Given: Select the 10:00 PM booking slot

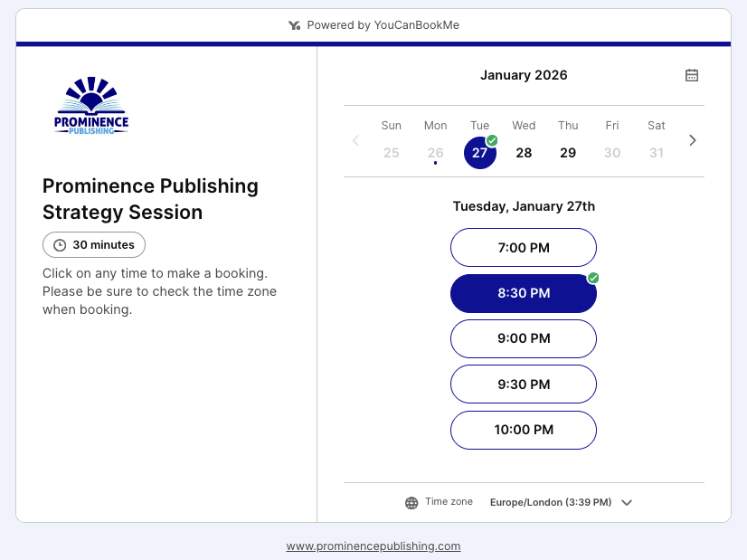Looking at the screenshot, I should click(x=523, y=430).
